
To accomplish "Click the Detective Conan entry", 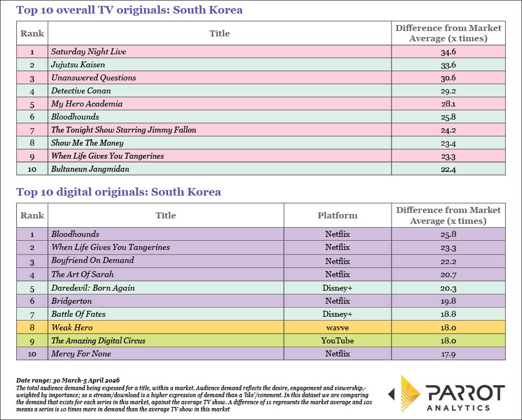I will 81,91.
